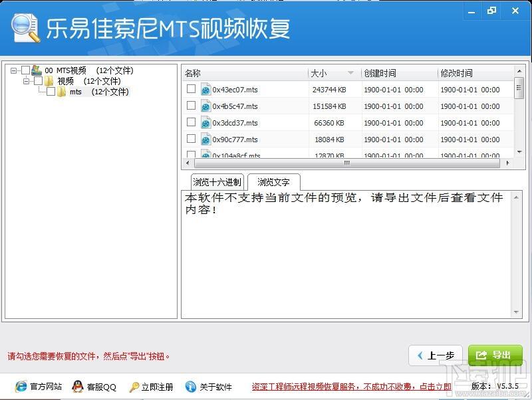Check the 00 MTS视频 root checkbox
This screenshot has height=400, width=532.
click(25, 70)
